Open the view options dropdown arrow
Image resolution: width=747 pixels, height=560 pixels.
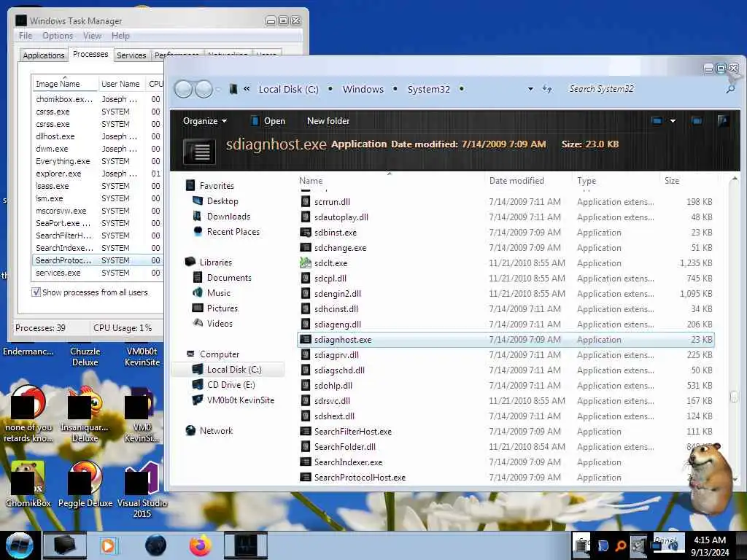pyautogui.click(x=673, y=121)
